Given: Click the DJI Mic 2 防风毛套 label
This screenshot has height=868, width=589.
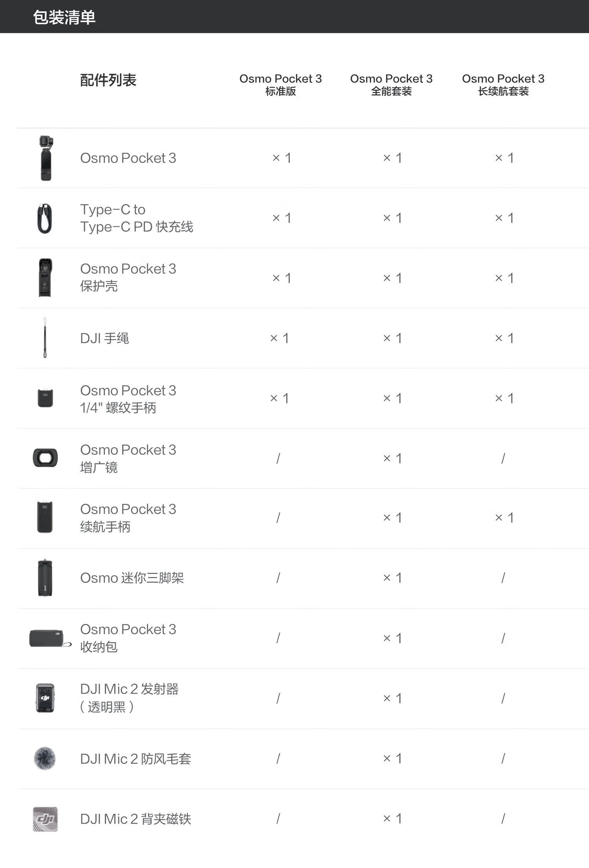Looking at the screenshot, I should [x=135, y=759].
